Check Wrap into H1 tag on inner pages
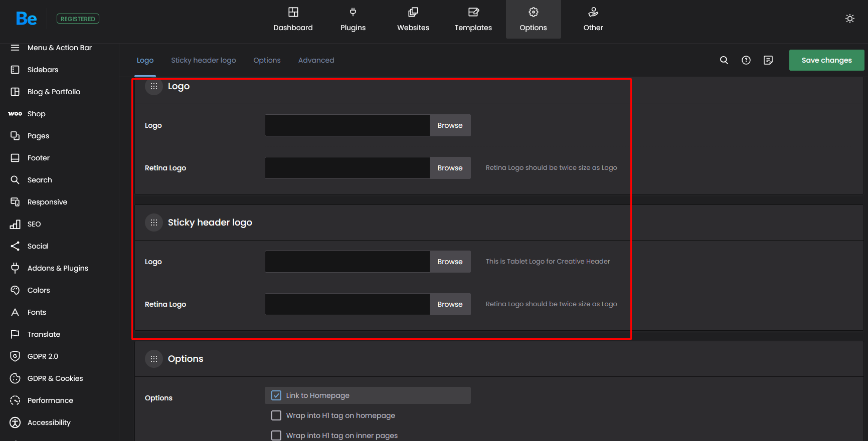 click(x=276, y=435)
